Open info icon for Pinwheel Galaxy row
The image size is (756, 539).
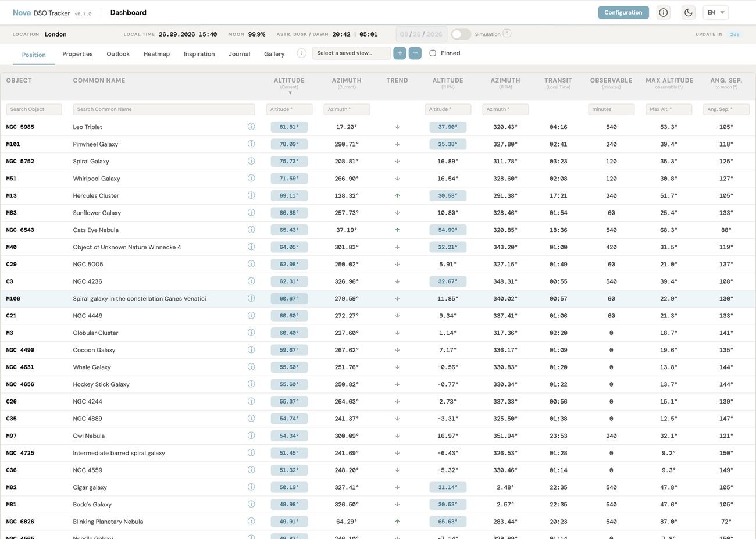[x=251, y=144]
